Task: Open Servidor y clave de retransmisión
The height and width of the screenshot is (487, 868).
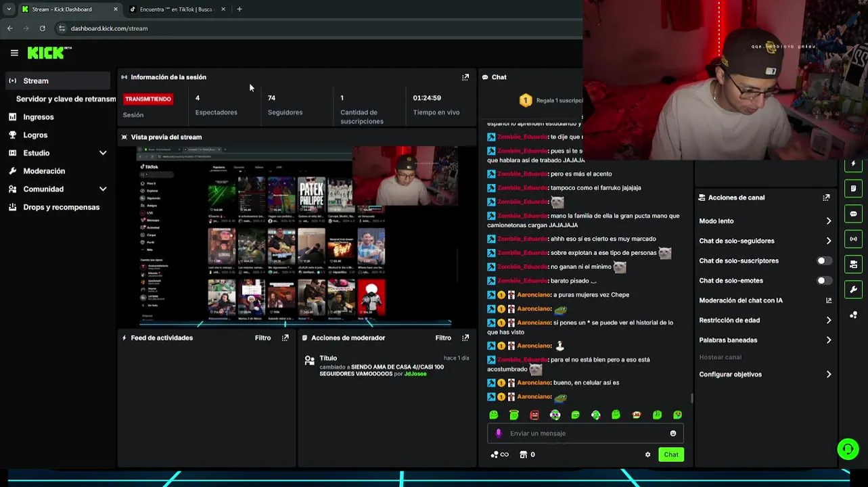Action: (x=66, y=99)
